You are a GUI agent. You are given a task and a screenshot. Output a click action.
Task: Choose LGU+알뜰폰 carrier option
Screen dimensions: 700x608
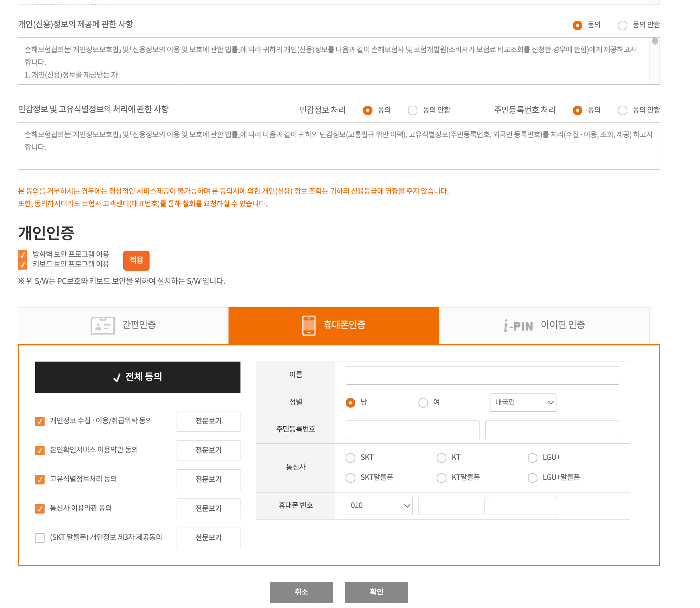[x=533, y=478]
